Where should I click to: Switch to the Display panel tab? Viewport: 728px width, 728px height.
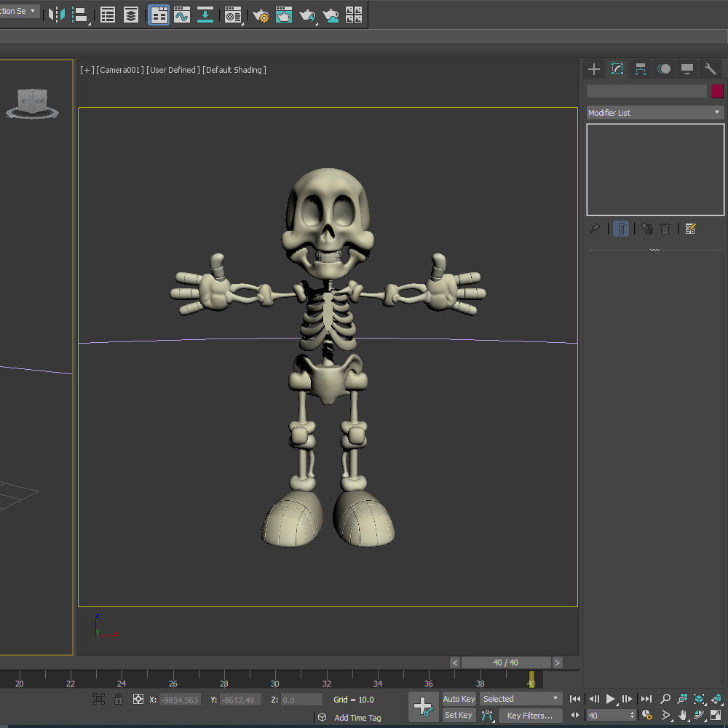click(687, 69)
